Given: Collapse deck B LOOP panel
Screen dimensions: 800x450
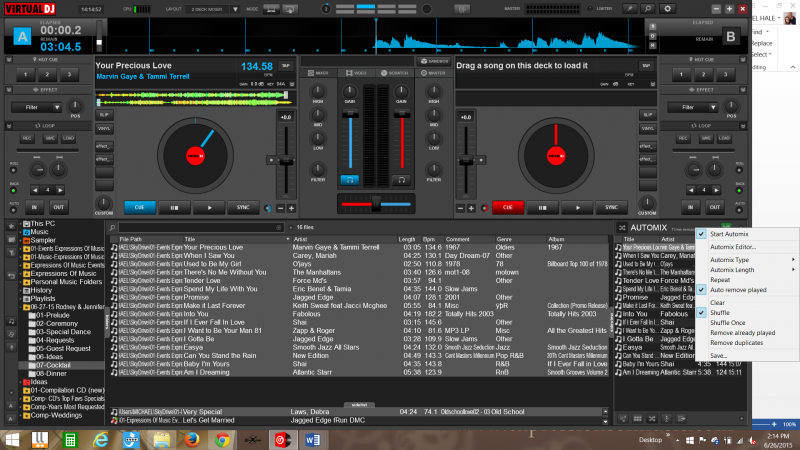Looking at the screenshot, I should pos(743,126).
